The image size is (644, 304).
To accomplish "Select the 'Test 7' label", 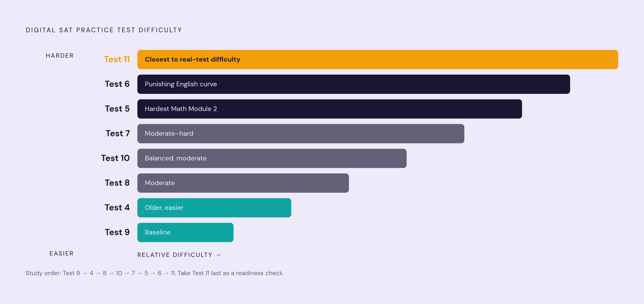I will click(x=118, y=134).
